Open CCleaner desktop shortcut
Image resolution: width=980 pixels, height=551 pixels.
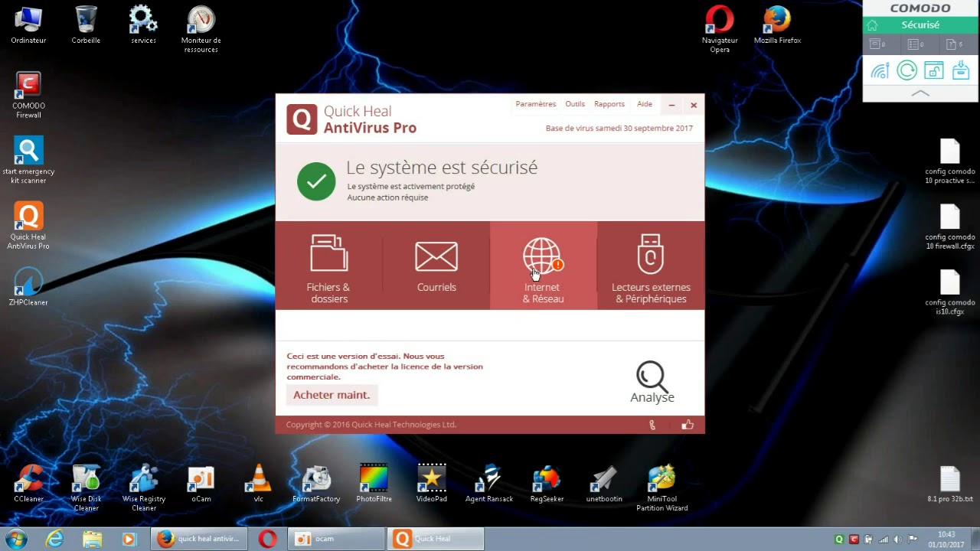click(x=28, y=484)
